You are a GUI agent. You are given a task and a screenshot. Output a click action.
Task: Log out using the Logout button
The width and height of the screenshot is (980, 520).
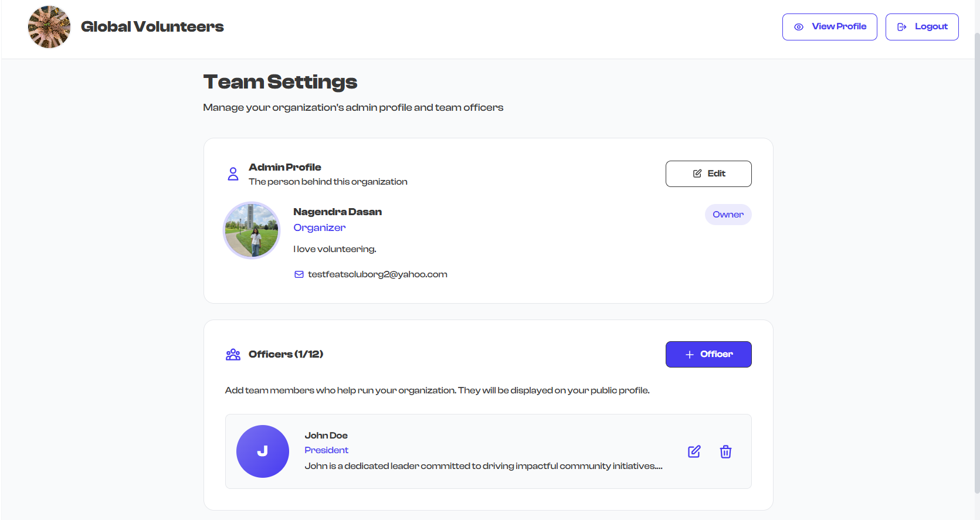[921, 27]
